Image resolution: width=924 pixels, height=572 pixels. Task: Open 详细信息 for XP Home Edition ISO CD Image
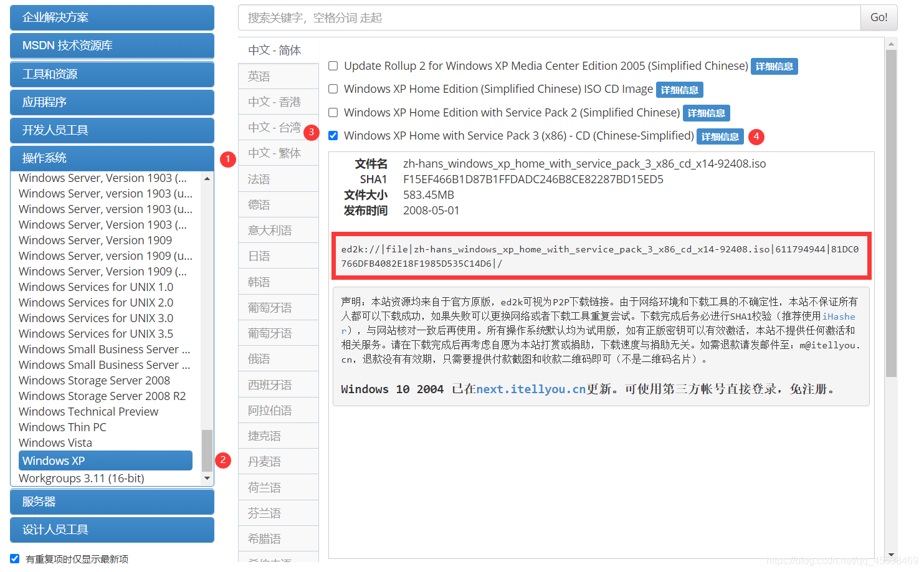tap(679, 90)
